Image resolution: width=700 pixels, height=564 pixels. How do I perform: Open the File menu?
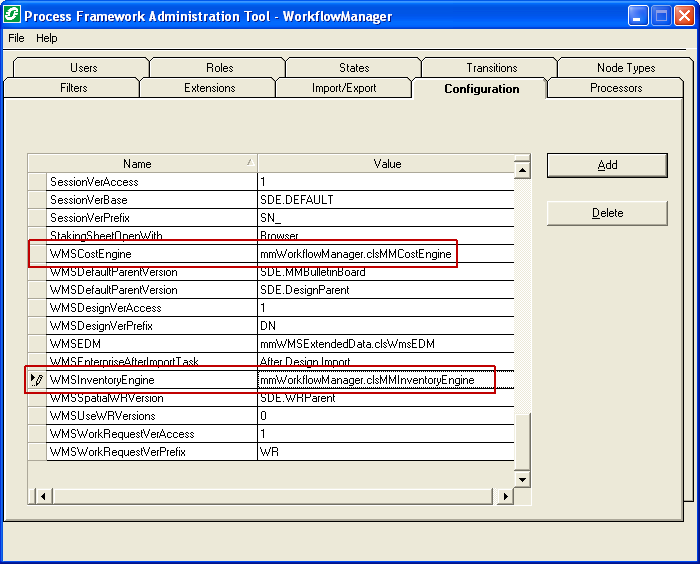(x=16, y=38)
